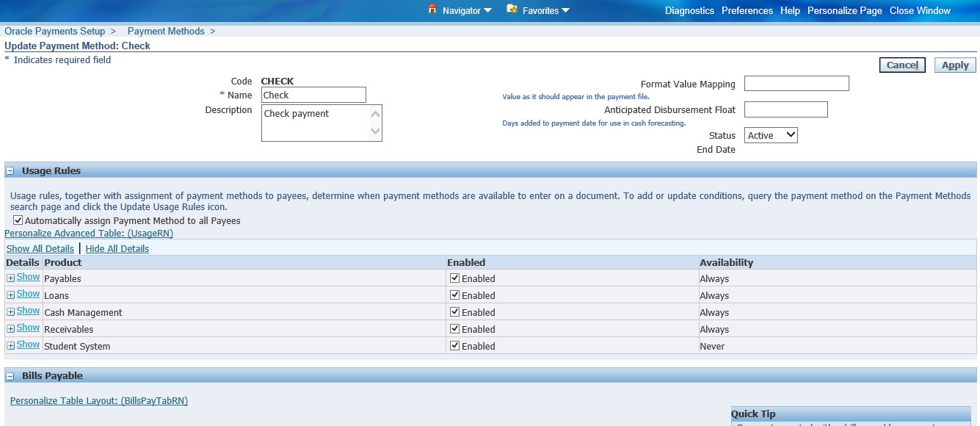
Task: Disable the Enabled checkbox for Payables
Action: point(456,278)
